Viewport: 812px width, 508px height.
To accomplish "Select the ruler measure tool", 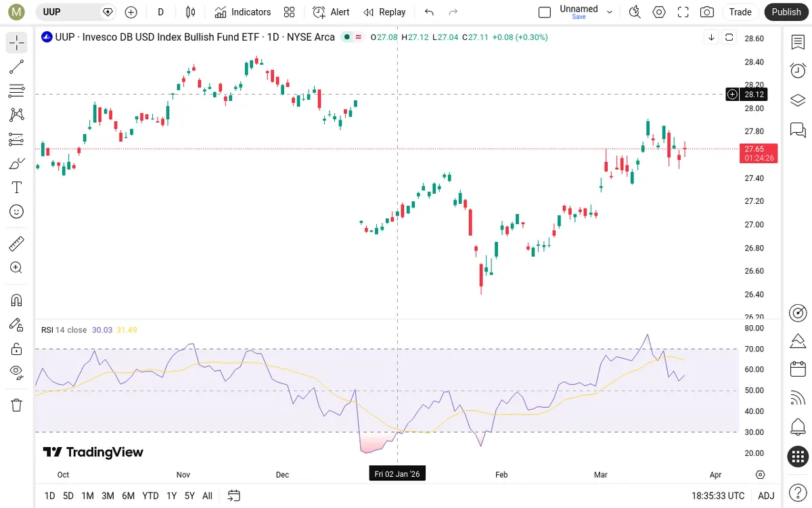I will tap(17, 243).
